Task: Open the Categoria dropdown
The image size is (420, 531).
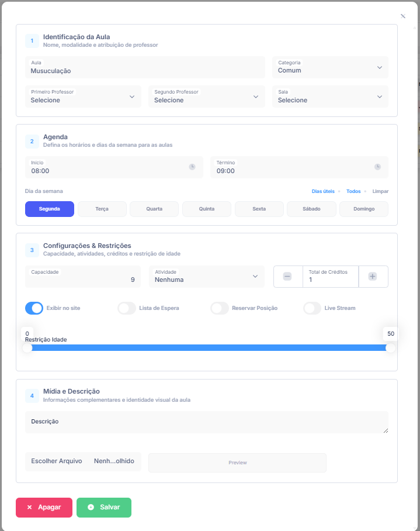Action: coord(330,67)
